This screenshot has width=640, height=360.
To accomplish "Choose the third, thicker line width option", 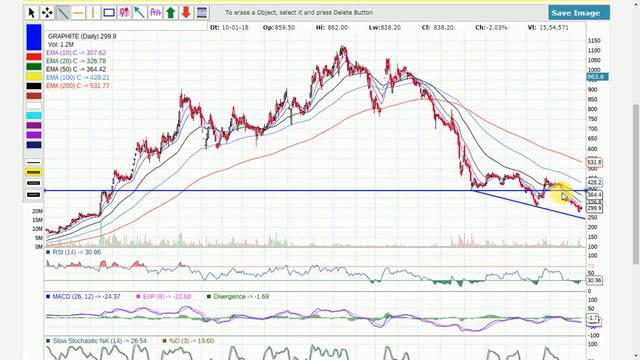I will (x=34, y=183).
